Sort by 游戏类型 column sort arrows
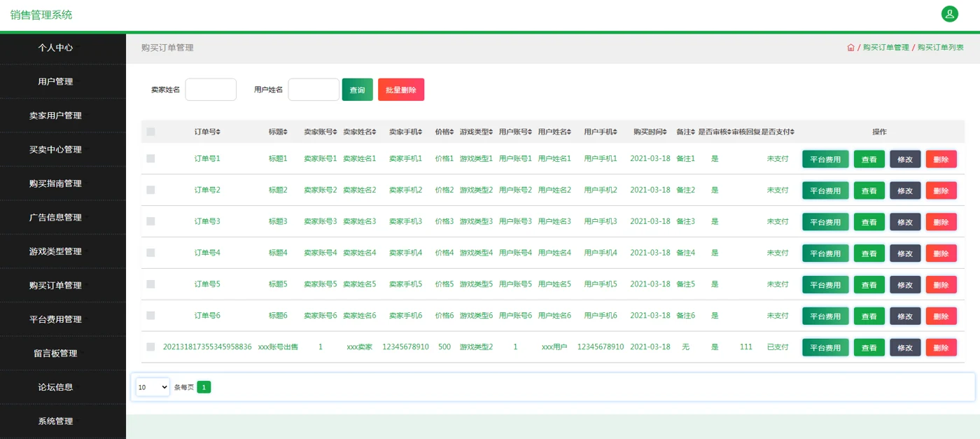 point(491,132)
